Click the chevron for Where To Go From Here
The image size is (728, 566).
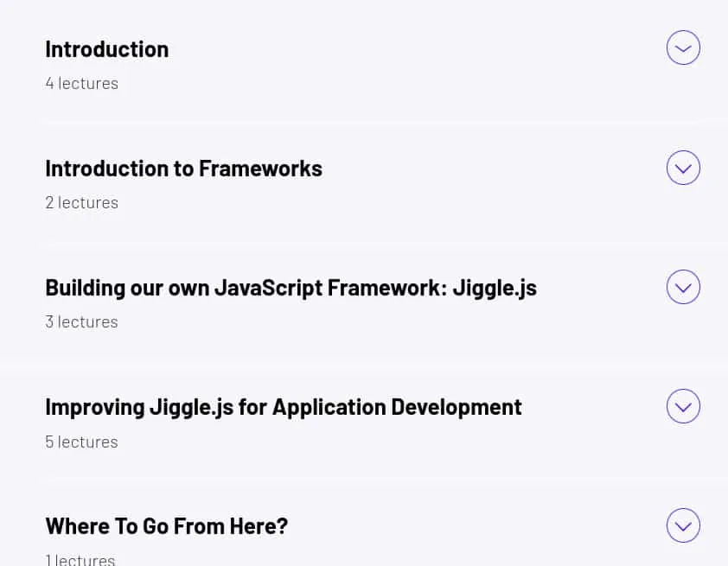[683, 525]
